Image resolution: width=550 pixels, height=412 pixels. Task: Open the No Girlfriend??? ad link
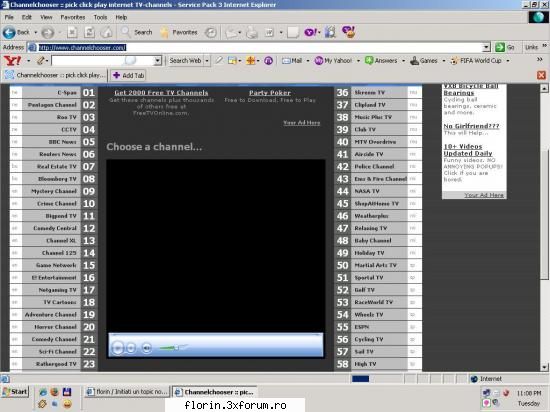[471, 126]
